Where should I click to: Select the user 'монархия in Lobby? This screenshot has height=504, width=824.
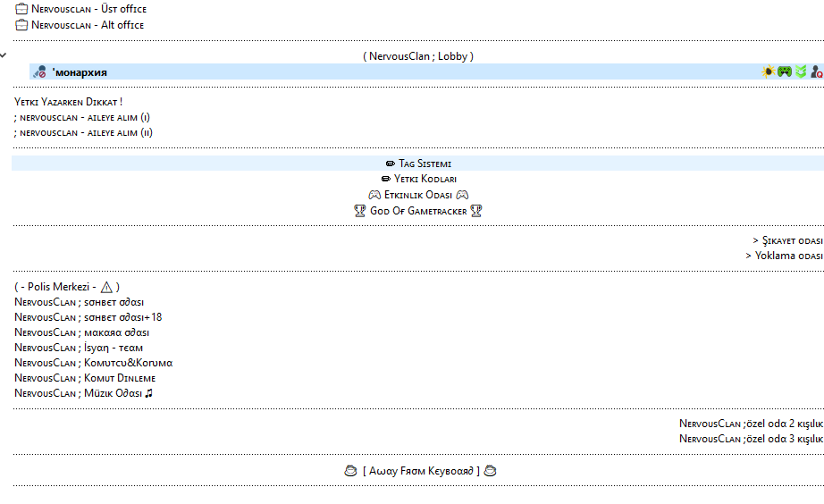coord(80,72)
